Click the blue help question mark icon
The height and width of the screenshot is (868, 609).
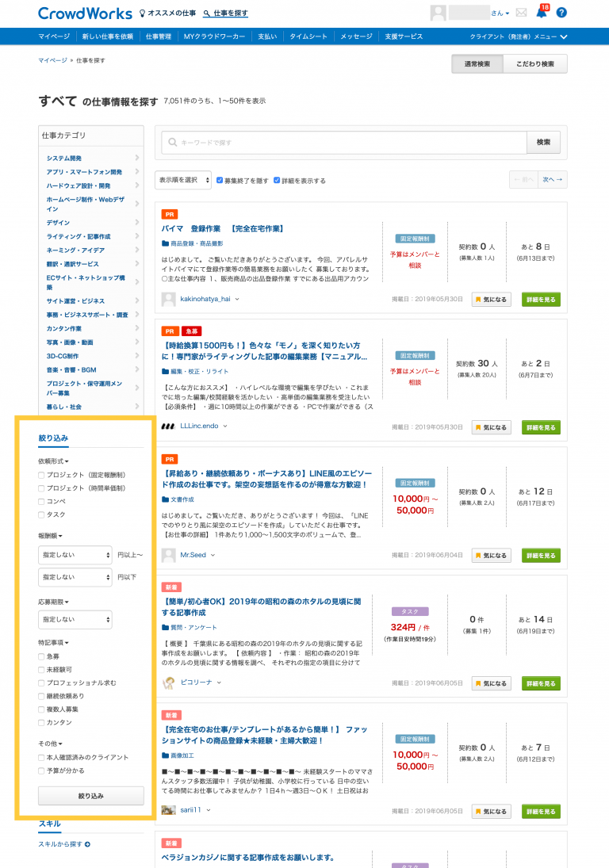pyautogui.click(x=561, y=13)
